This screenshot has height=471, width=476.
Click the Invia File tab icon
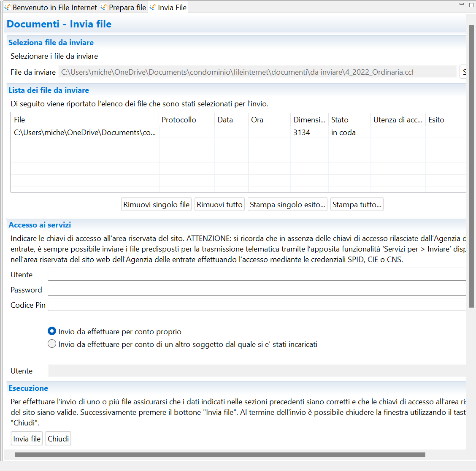(153, 7)
